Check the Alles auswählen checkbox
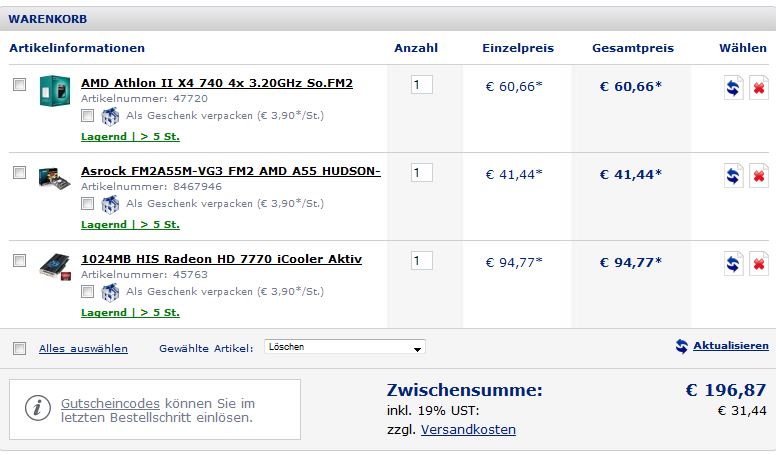Screen dimensions: 776x455 click(19, 349)
